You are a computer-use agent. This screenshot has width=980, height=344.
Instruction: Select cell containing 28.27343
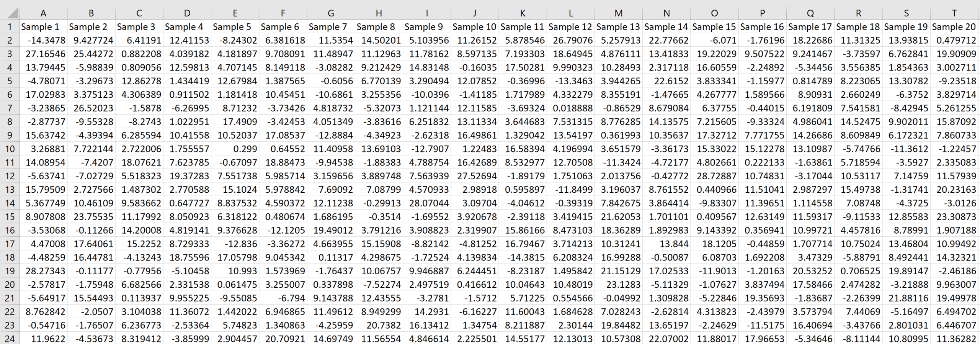(43, 271)
